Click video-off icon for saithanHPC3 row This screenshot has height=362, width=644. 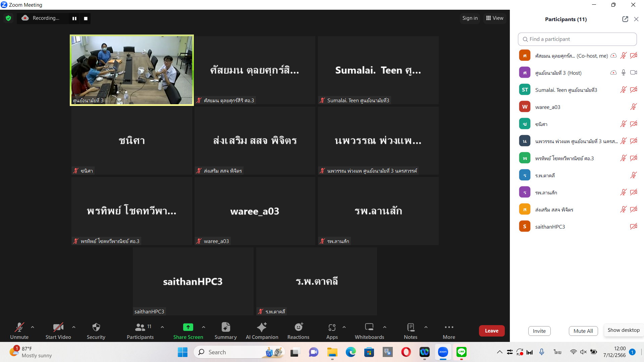[634, 227]
